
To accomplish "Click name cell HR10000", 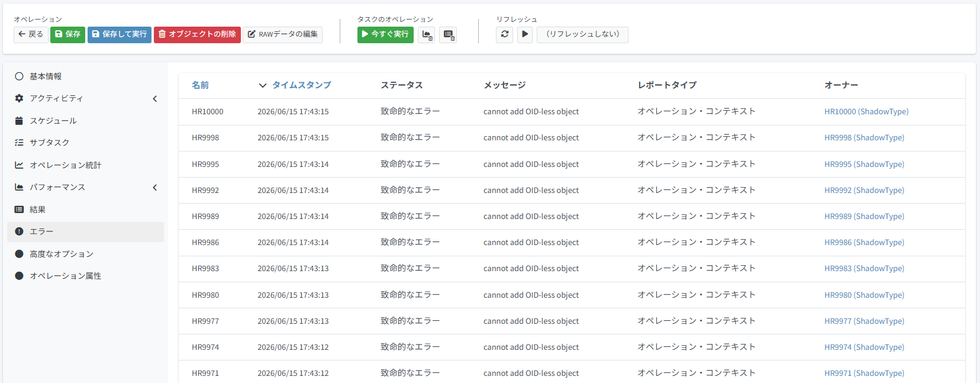I will coord(208,111).
